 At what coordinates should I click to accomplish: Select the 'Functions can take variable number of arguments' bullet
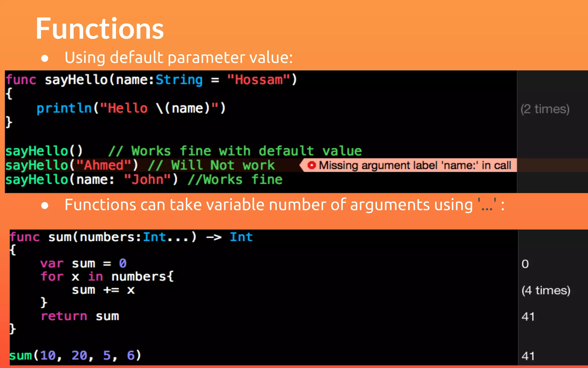pos(284,205)
